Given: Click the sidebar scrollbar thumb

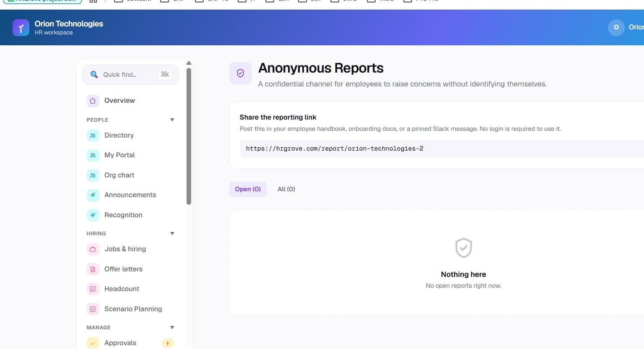Looking at the screenshot, I should point(189,136).
